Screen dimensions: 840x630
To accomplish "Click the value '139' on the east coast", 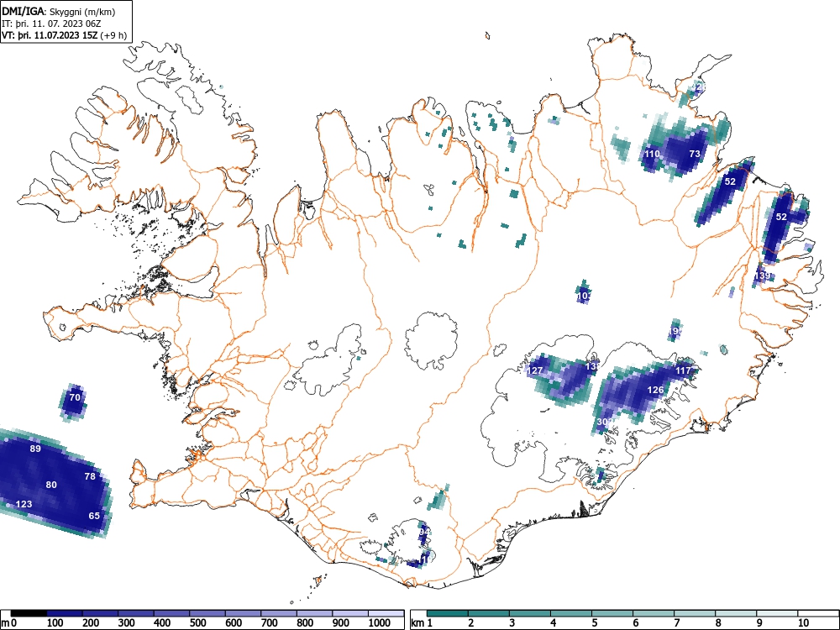I will pos(762,276).
